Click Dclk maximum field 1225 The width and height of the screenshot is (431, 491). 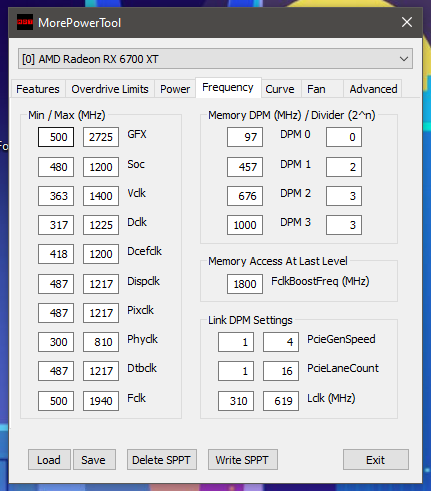pyautogui.click(x=101, y=225)
